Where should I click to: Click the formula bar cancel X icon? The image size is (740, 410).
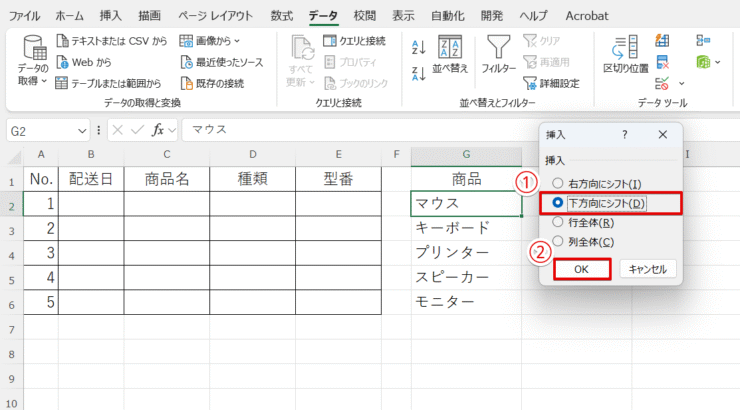(x=118, y=130)
